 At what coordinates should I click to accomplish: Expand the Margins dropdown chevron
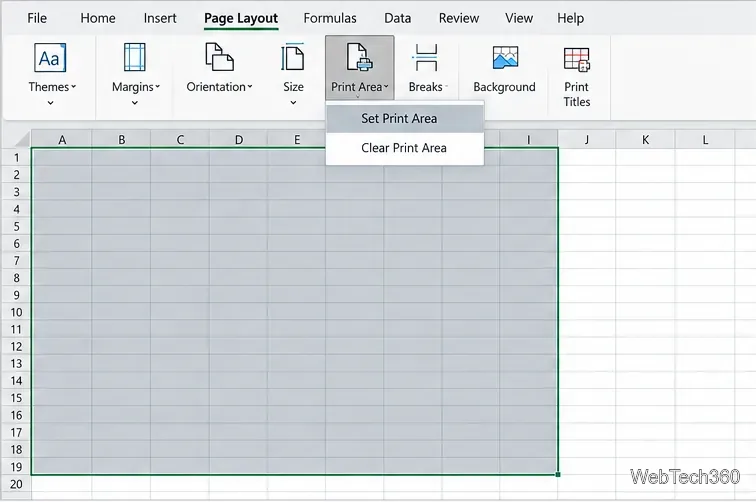point(135,103)
